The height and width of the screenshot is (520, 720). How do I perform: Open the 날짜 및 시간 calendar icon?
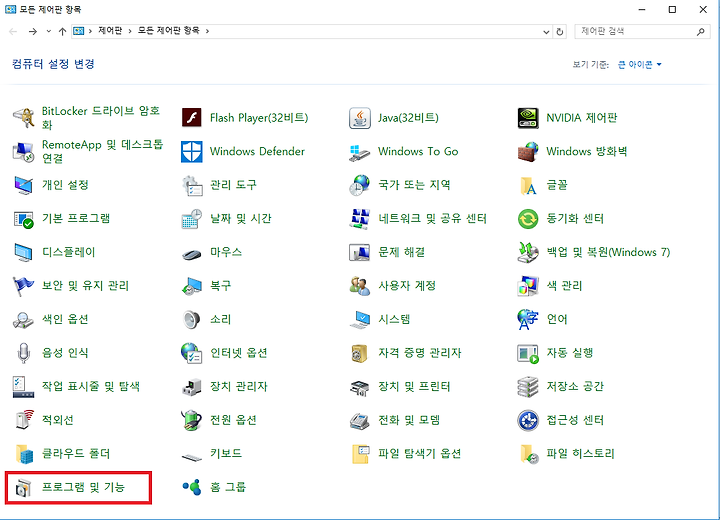coord(191,219)
